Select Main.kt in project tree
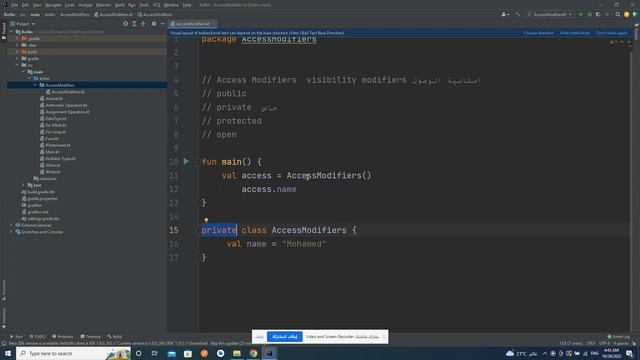The height and width of the screenshot is (360, 640). [x=49, y=152]
